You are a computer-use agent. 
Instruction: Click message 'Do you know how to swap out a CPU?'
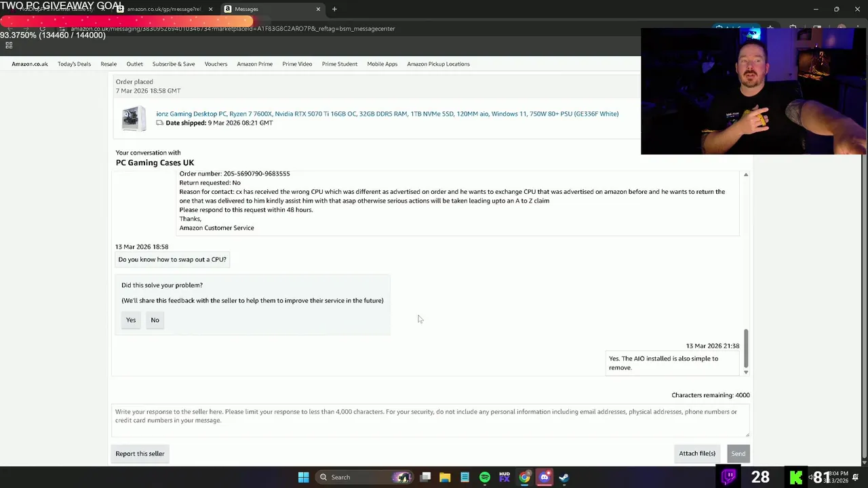pos(172,260)
